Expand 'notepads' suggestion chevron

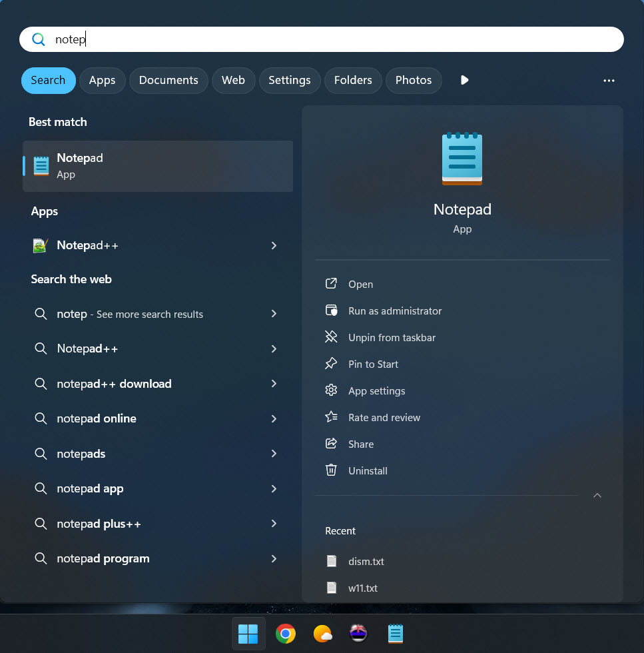[x=274, y=454]
